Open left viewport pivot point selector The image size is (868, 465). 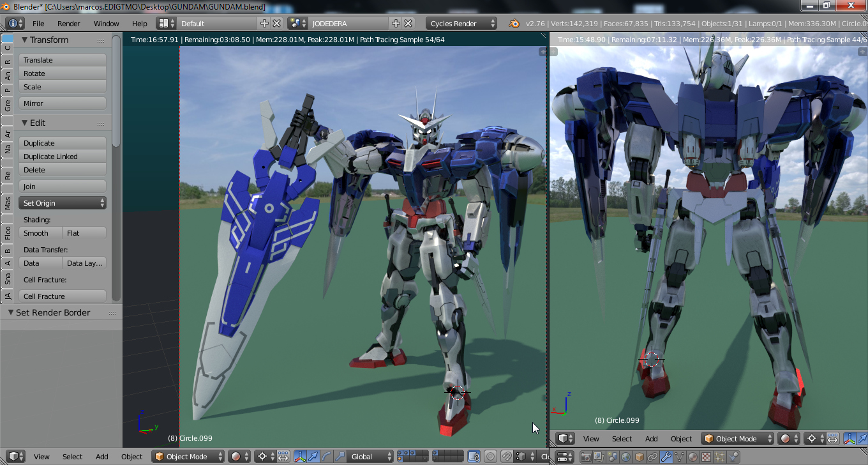coord(264,457)
